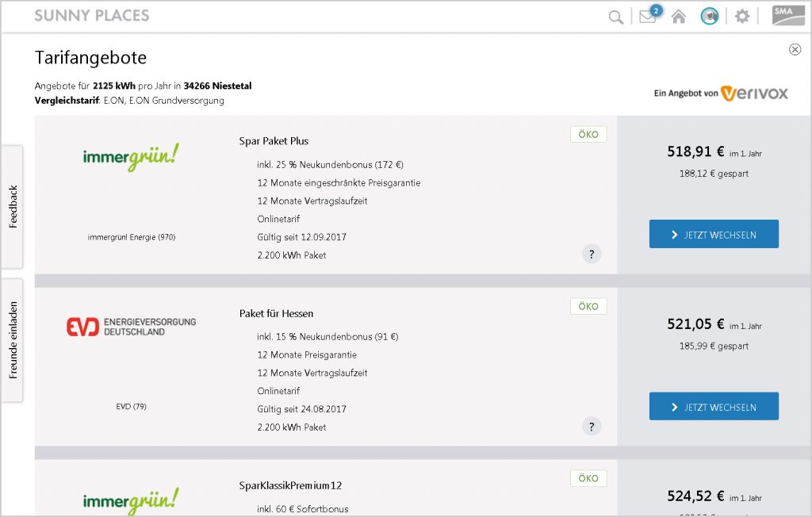
Task: Click Gültig seit 24.08.2017
Action: 301,409
